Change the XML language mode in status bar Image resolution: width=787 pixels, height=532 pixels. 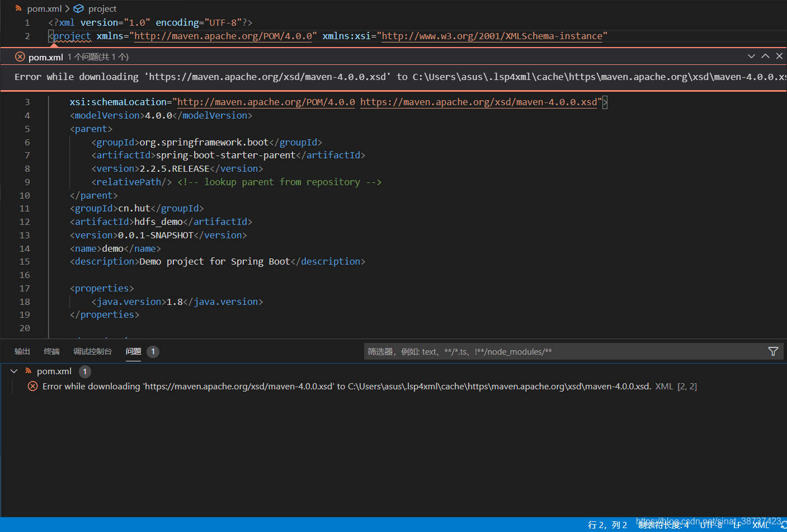(x=761, y=525)
